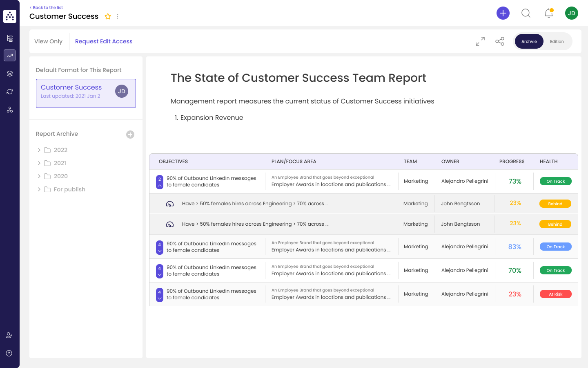The height and width of the screenshot is (368, 588).
Task: Open the help question-mark icon
Action: (9, 353)
